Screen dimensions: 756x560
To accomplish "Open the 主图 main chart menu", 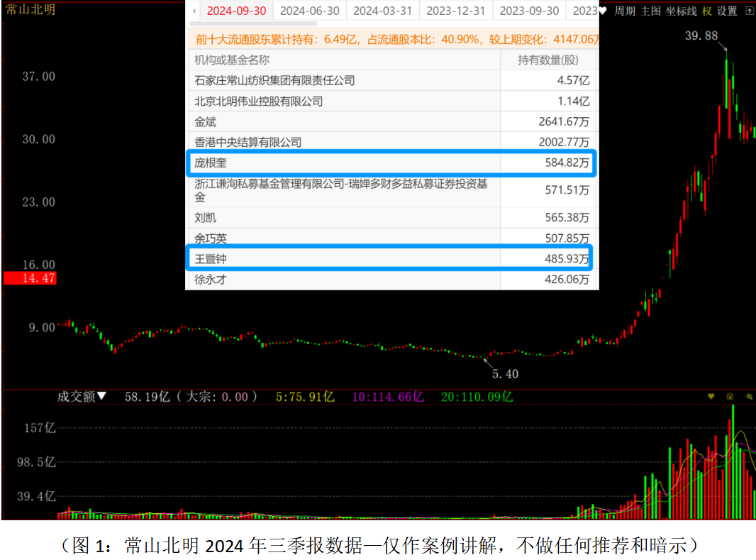I will coord(650,11).
